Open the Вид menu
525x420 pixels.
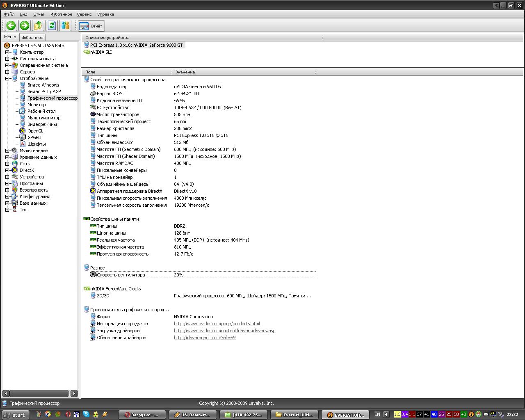24,14
